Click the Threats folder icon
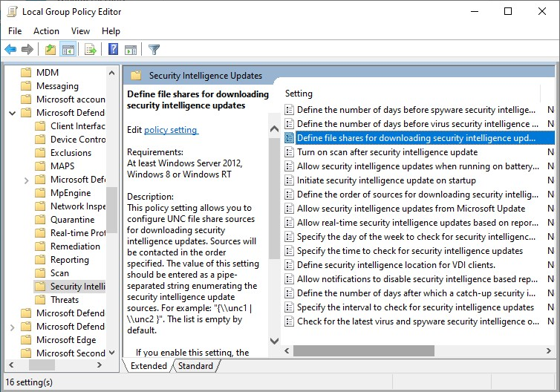This screenshot has height=392, width=560. click(x=40, y=299)
